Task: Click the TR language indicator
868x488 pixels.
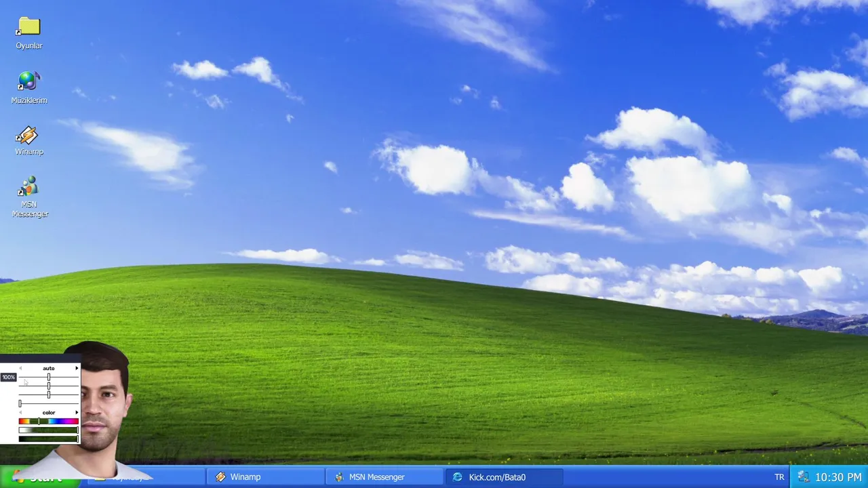Action: pyautogui.click(x=779, y=477)
